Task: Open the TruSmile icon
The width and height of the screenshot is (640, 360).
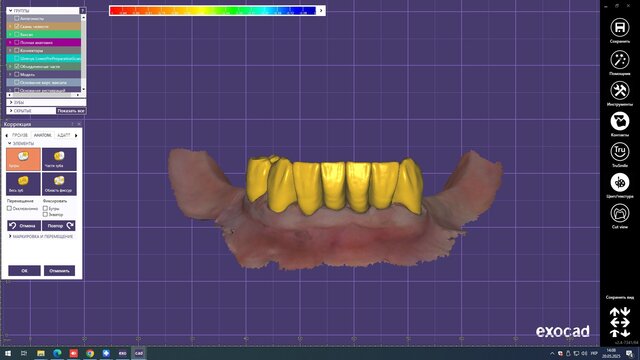Action: click(x=620, y=151)
